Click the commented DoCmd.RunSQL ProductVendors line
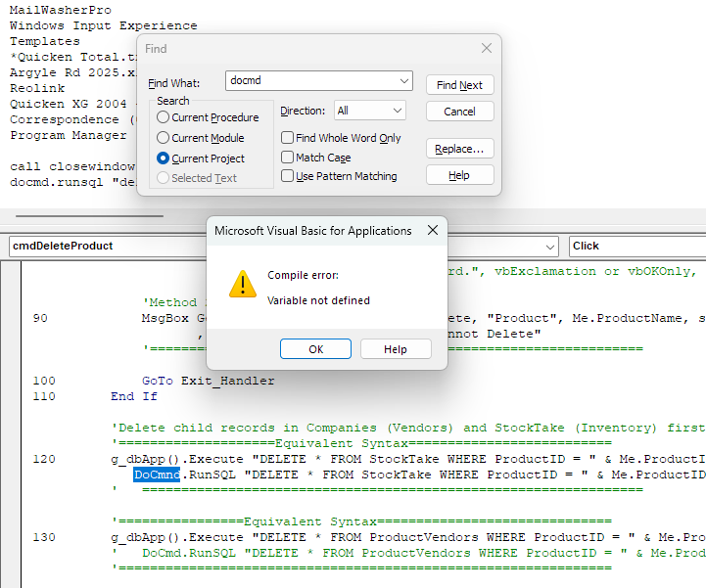The height and width of the screenshot is (588, 706). coord(408,553)
